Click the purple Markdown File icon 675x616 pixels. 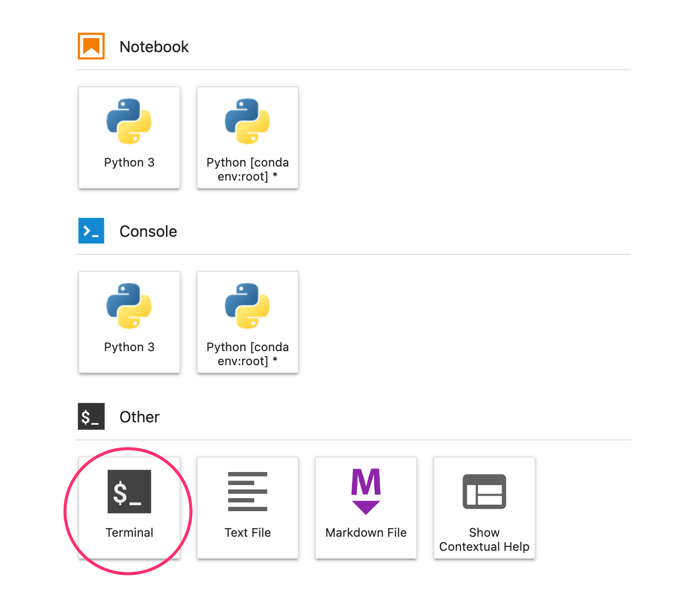click(x=366, y=492)
